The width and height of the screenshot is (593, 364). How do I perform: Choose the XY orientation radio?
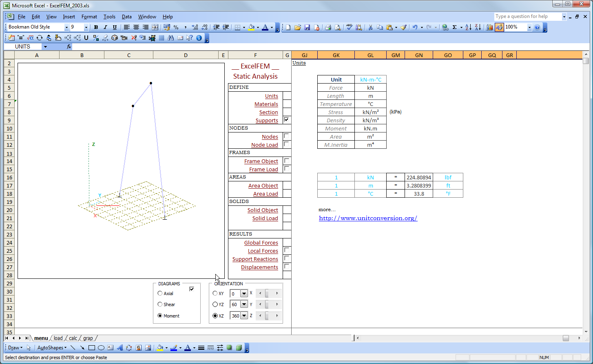coord(215,293)
